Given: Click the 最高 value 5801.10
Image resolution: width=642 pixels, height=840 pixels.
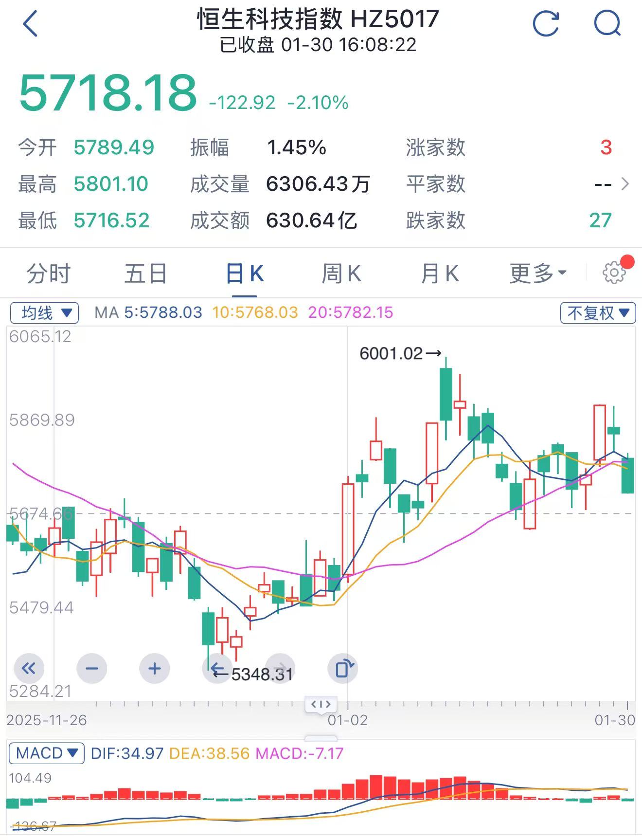Looking at the screenshot, I should (x=111, y=184).
